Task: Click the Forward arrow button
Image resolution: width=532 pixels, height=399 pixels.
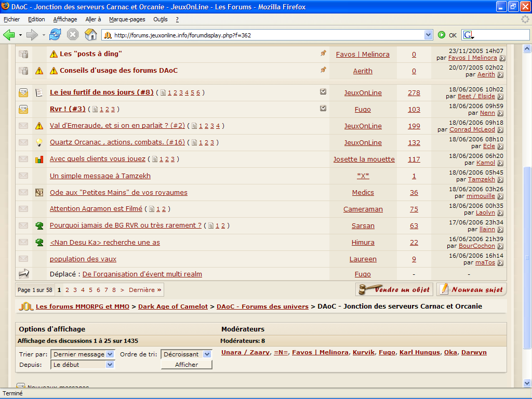Action: click(x=32, y=35)
